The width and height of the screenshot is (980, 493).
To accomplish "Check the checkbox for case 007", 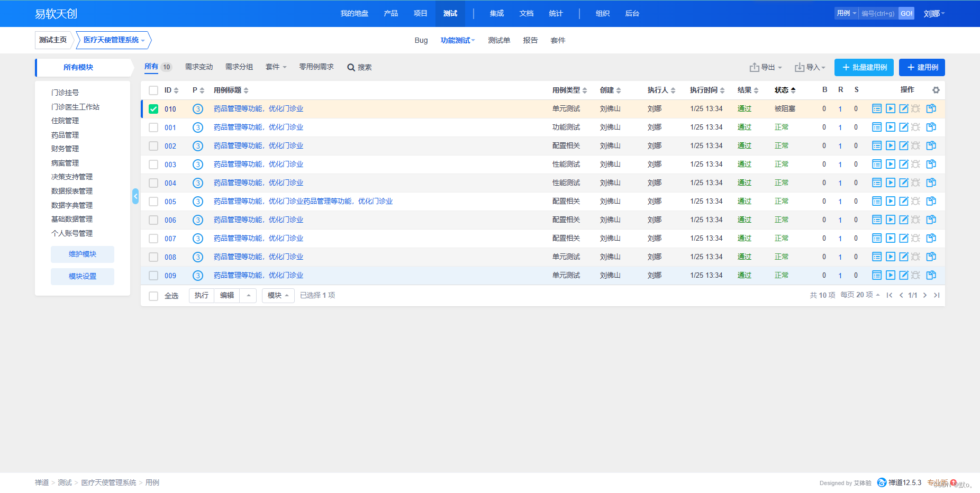I will pyautogui.click(x=153, y=239).
